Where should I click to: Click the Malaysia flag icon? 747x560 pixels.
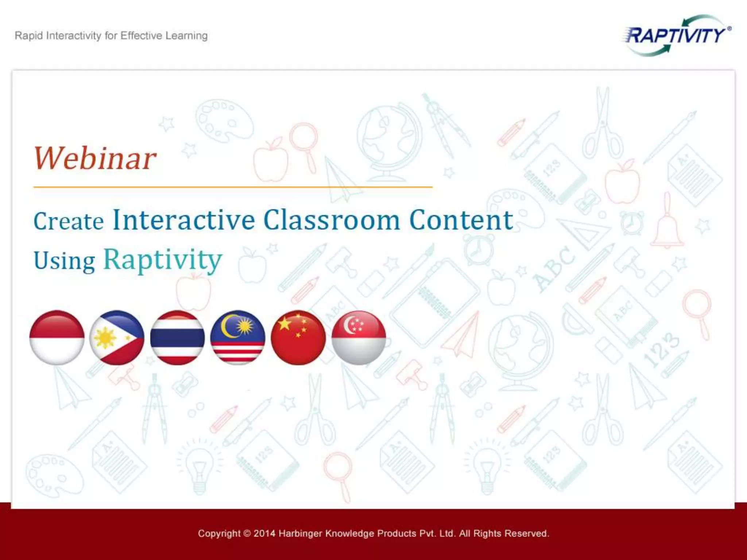click(x=238, y=338)
